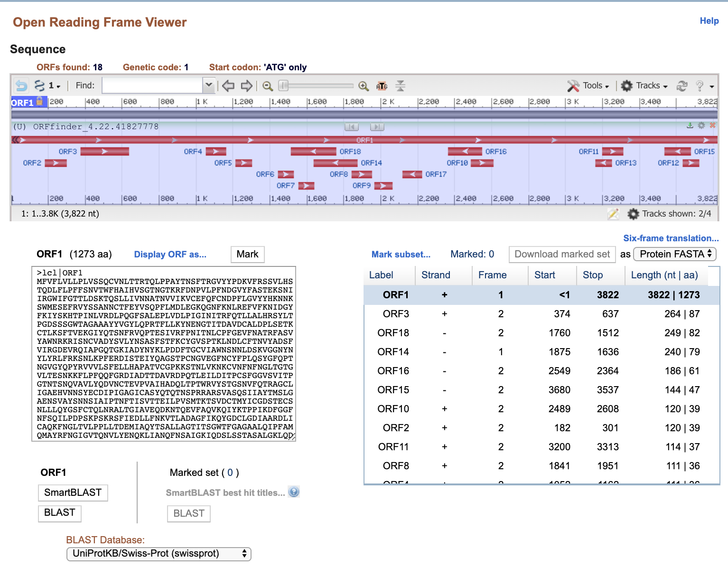Pan left with the left arrow icon

click(228, 86)
